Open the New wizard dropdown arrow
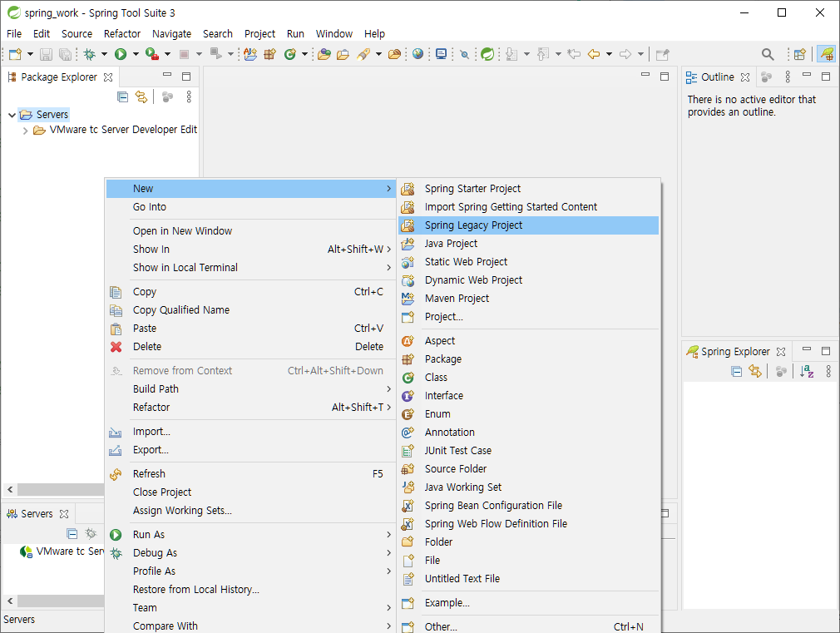 (x=30, y=54)
